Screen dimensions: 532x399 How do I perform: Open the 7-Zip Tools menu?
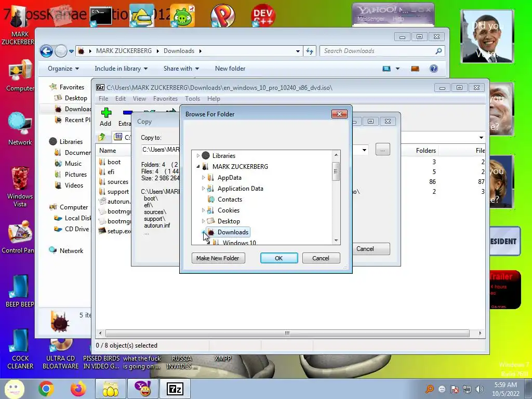(x=192, y=99)
